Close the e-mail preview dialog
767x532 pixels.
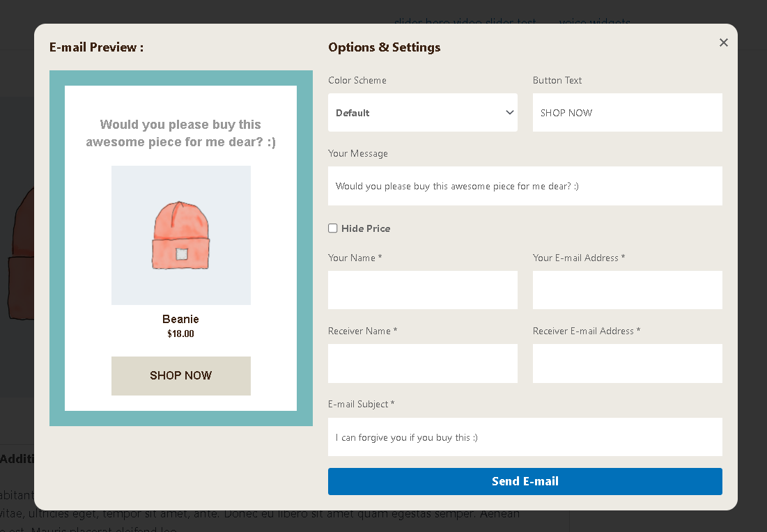[x=723, y=42]
